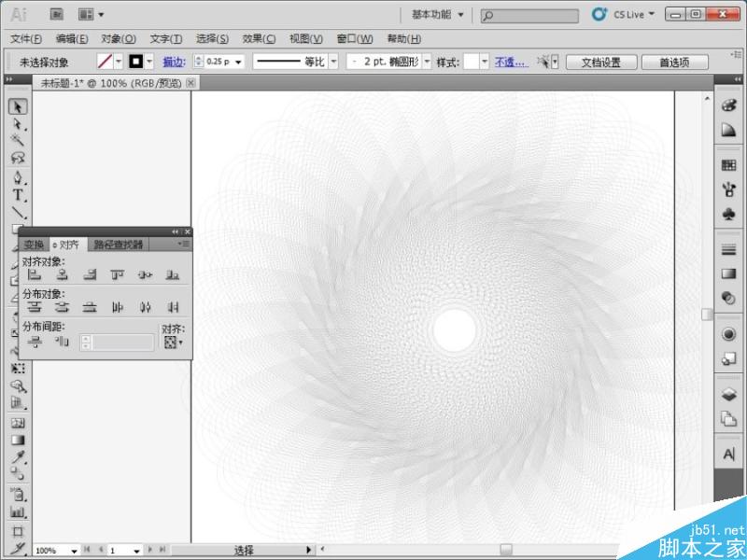Select the Blend tool

pyautogui.click(x=18, y=474)
